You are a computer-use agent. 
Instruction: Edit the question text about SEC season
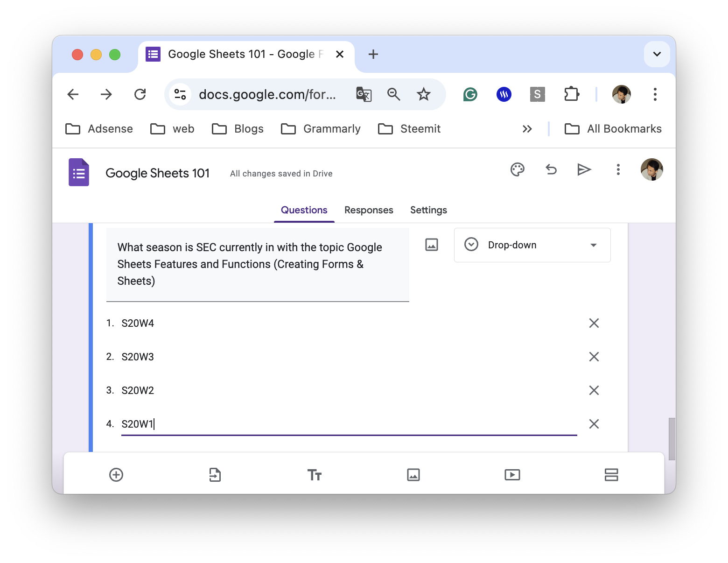point(258,264)
